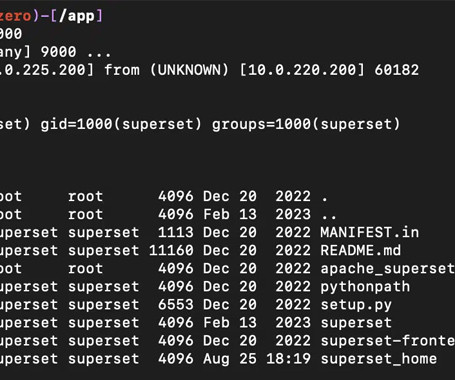Click the 6553 size of setup.py
This screenshot has width=455, height=380.
click(x=176, y=305)
